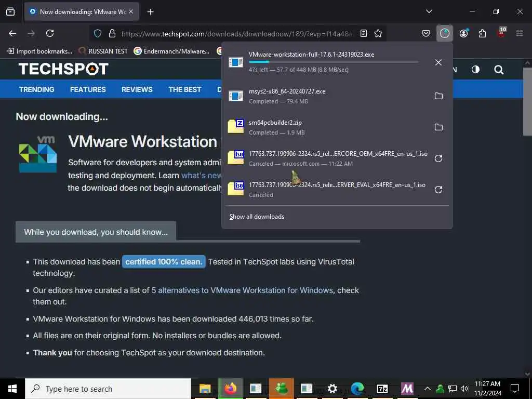Click the techspot.com address bar
Screen dimensions: 532x399
click(x=236, y=34)
